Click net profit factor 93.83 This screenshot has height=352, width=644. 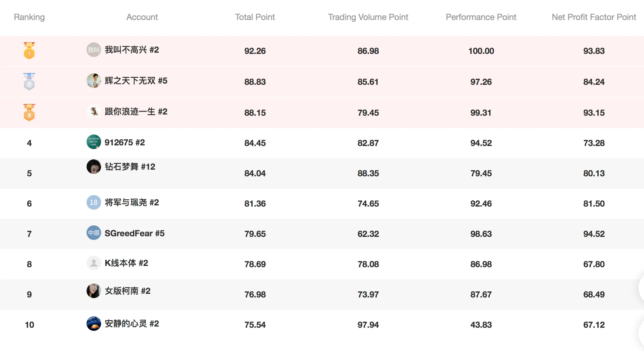pyautogui.click(x=594, y=51)
